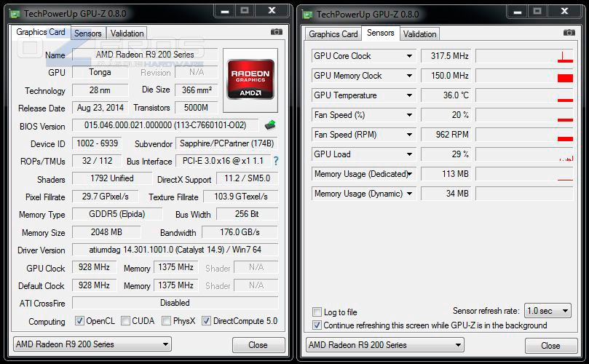589x364 pixels.
Task: Click Transistors value 5000M
Action: click(x=197, y=108)
